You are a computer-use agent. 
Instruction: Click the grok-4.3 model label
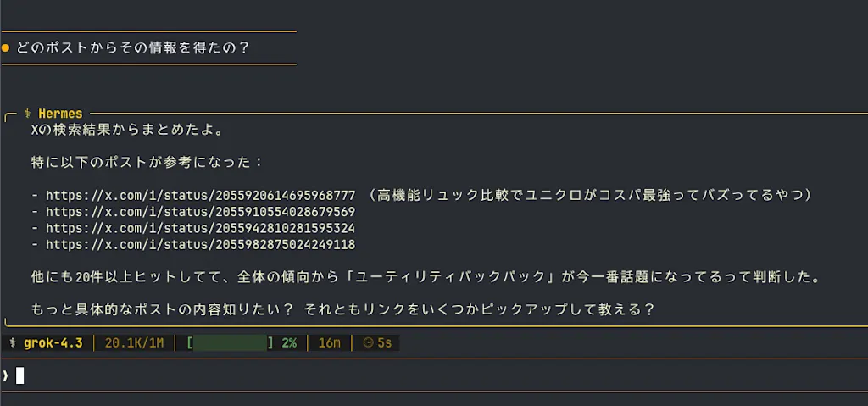click(53, 343)
